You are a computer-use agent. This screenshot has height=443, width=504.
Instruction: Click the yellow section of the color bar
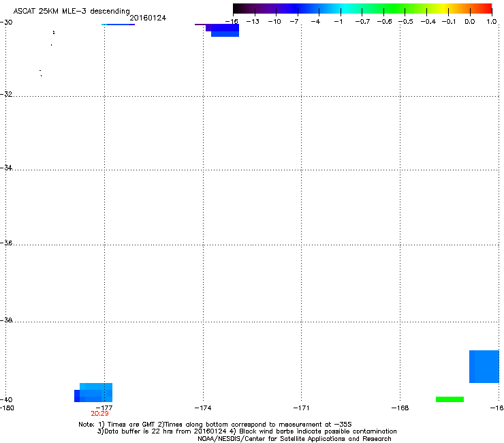(445, 8)
